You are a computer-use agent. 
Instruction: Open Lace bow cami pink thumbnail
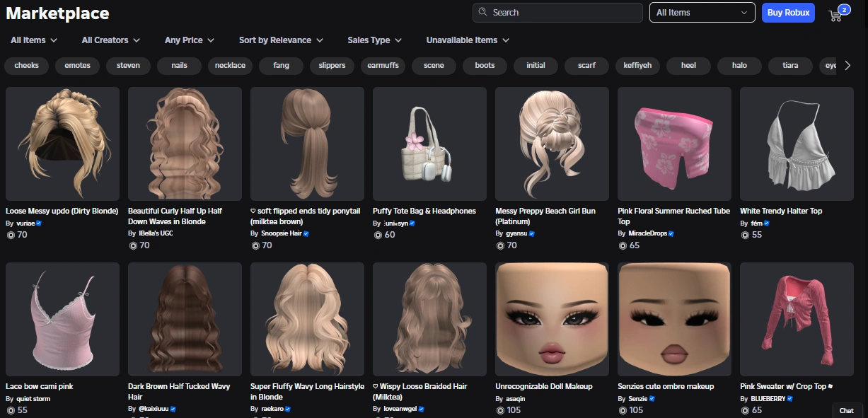click(62, 320)
